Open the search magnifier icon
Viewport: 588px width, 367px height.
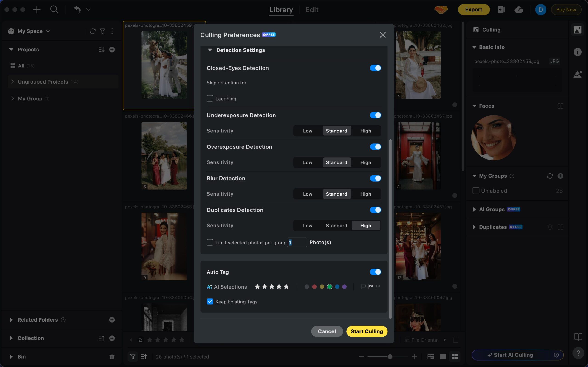[54, 10]
